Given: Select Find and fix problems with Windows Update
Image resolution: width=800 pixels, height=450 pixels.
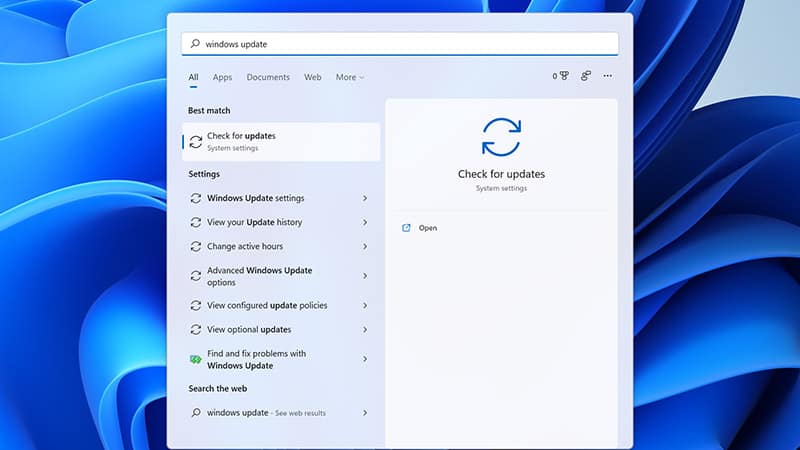Looking at the screenshot, I should pos(279,359).
